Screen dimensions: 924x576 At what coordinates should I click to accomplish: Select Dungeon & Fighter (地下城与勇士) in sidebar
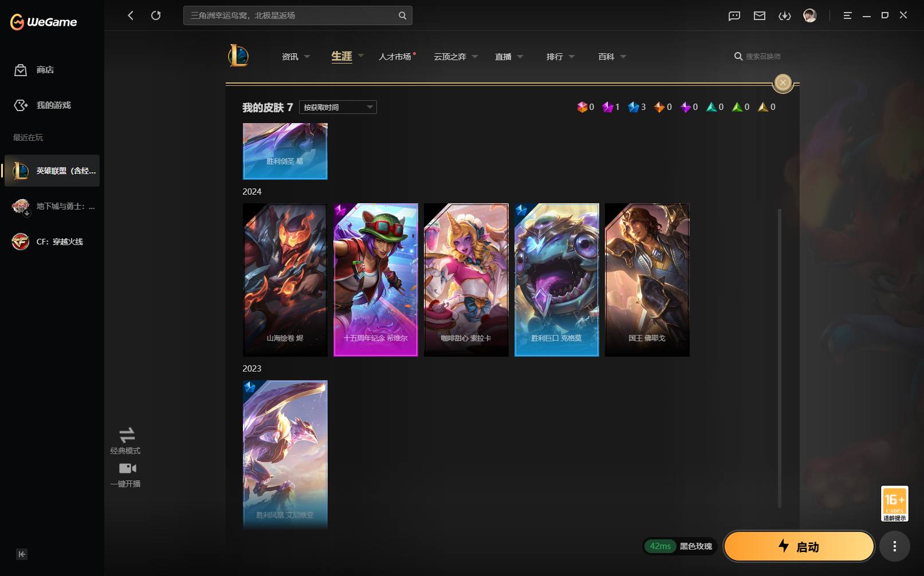[52, 206]
